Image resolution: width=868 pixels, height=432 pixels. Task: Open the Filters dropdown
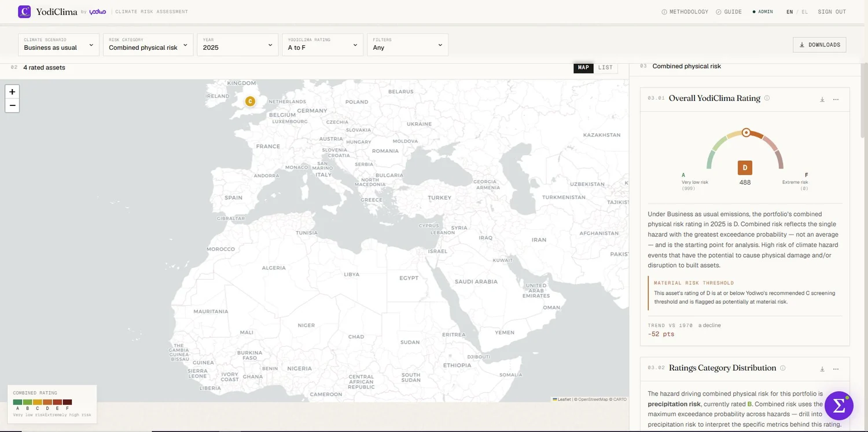(407, 45)
